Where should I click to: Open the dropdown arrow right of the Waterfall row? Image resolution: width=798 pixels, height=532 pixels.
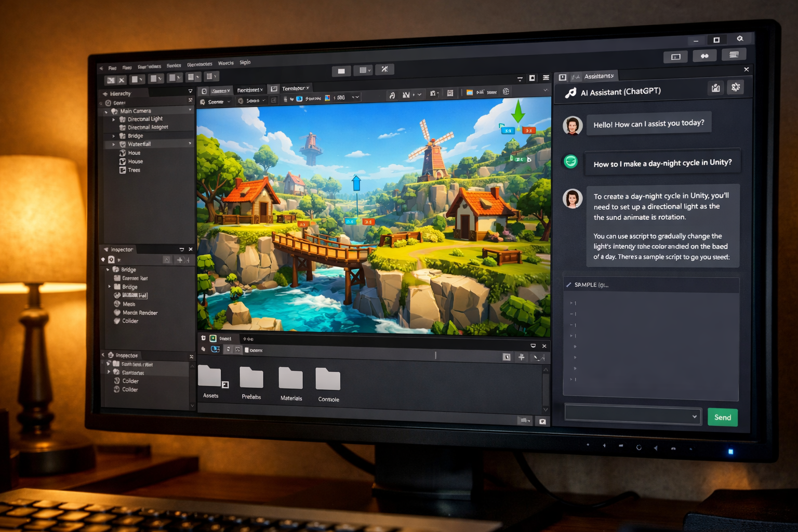coord(190,143)
